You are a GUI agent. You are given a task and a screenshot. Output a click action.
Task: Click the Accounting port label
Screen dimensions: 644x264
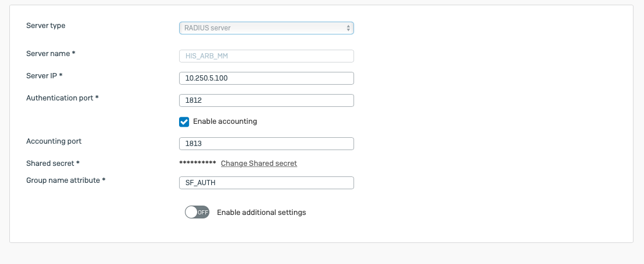pyautogui.click(x=54, y=141)
